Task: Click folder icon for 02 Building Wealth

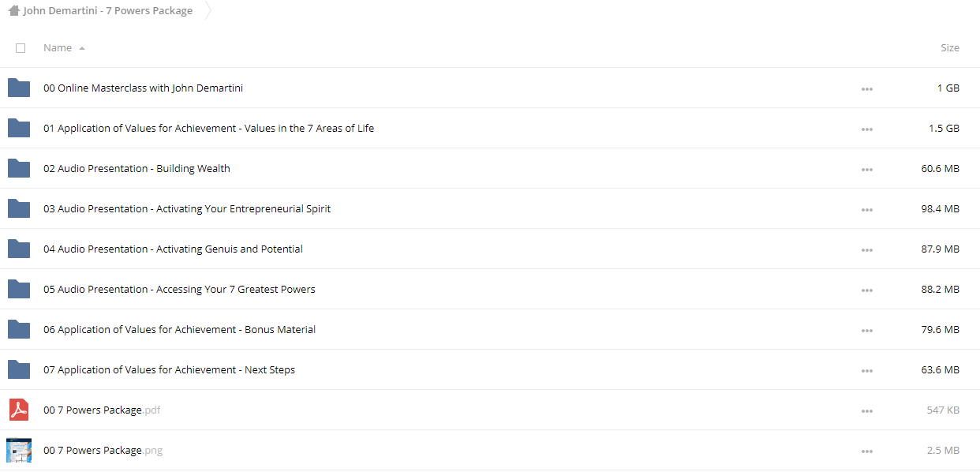Action: 19,168
